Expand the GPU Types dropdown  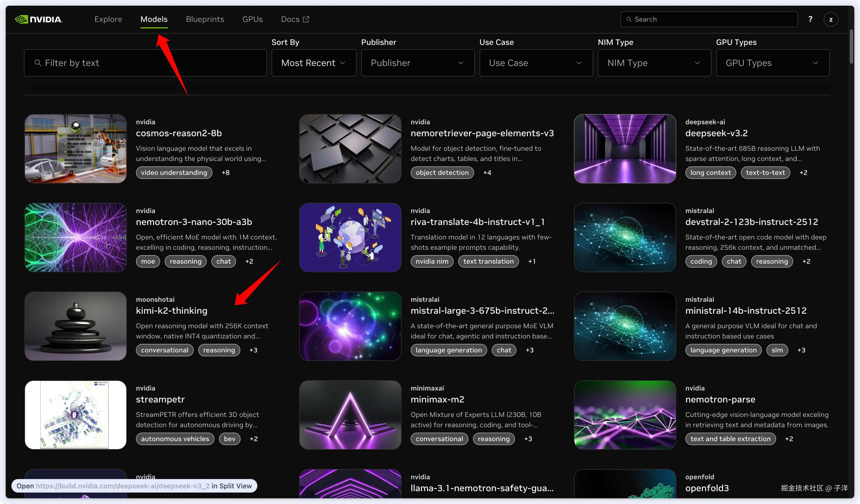click(x=772, y=63)
